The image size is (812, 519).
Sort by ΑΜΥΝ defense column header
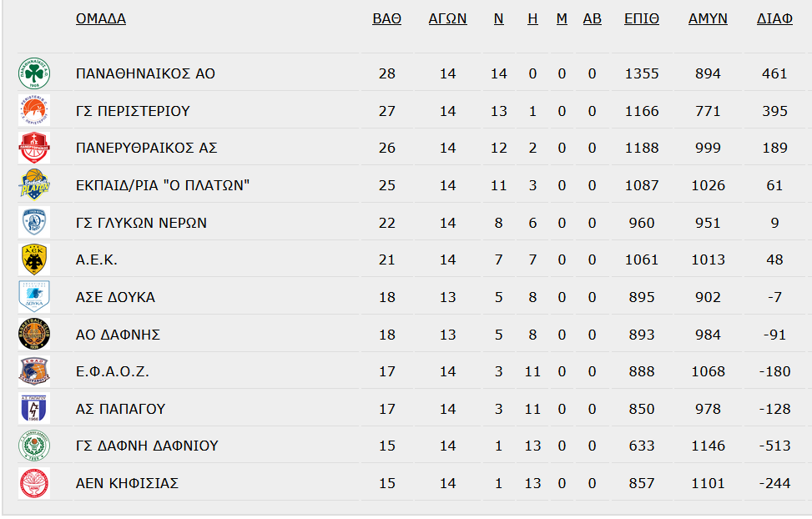click(x=708, y=18)
